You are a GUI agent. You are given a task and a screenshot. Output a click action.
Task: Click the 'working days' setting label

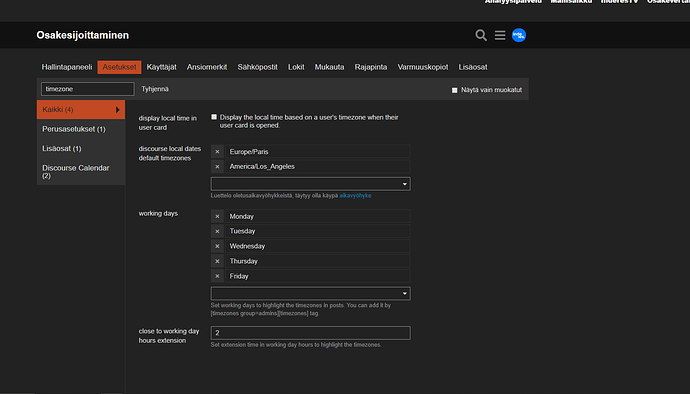(158, 214)
